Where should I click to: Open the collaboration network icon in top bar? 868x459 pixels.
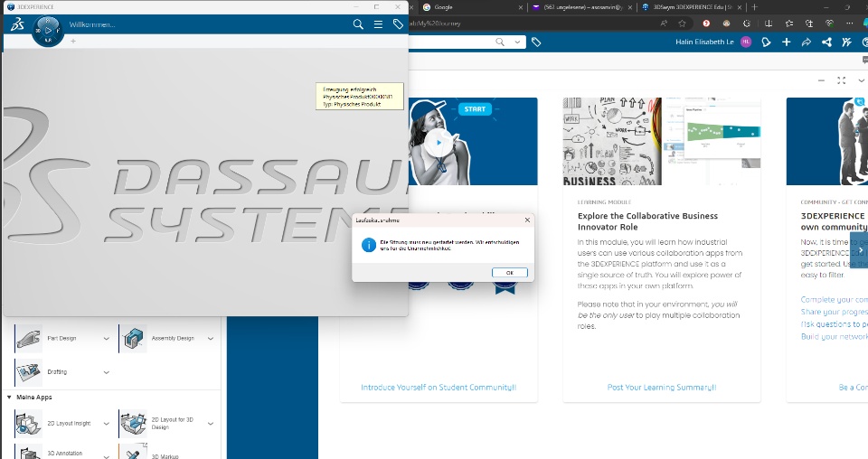click(x=826, y=42)
